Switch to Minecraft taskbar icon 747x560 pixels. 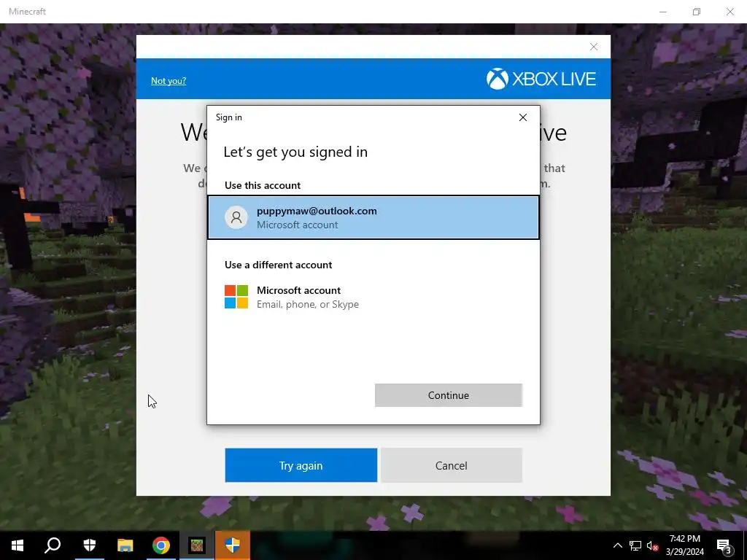(x=197, y=545)
